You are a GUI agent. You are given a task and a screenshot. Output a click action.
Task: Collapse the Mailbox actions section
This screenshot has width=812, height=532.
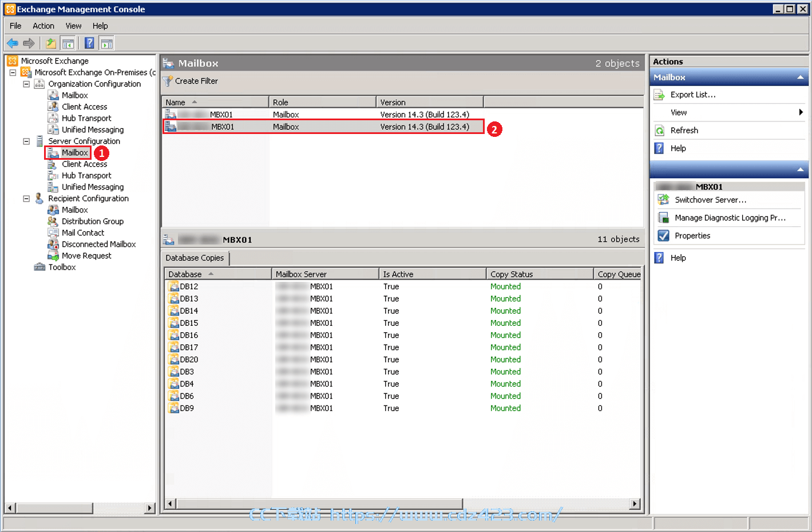800,77
